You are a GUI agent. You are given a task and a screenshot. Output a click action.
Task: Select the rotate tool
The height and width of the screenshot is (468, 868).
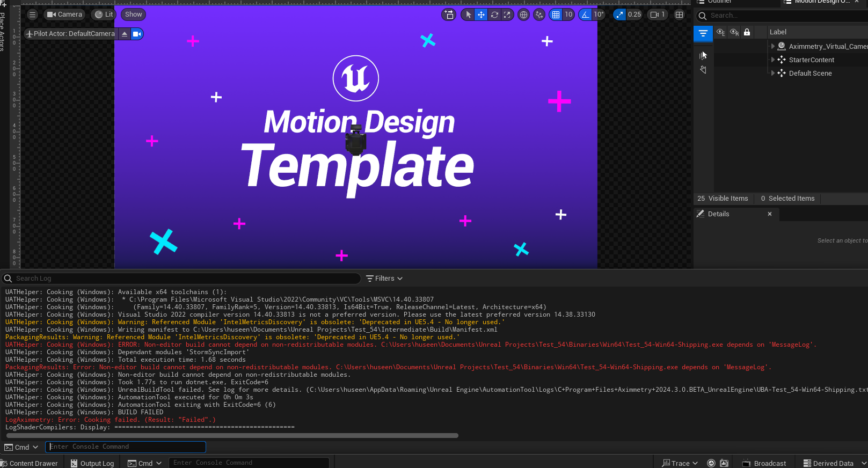(x=494, y=14)
